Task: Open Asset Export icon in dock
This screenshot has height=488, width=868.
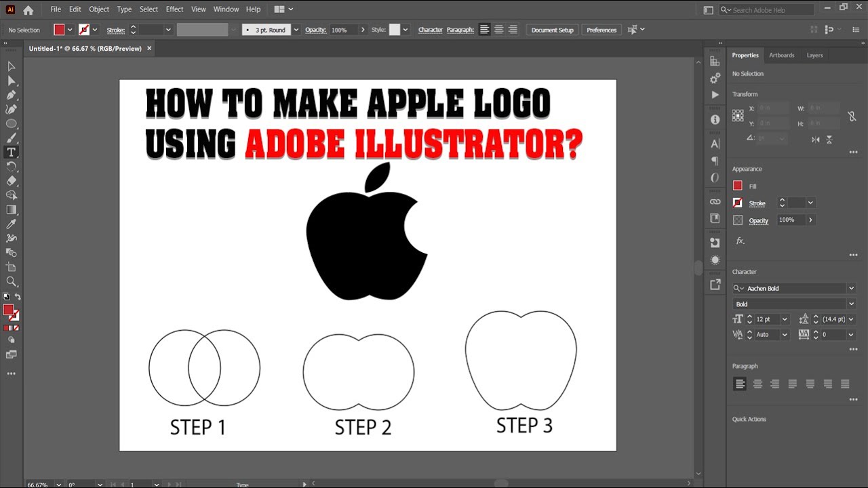Action: coord(715,285)
